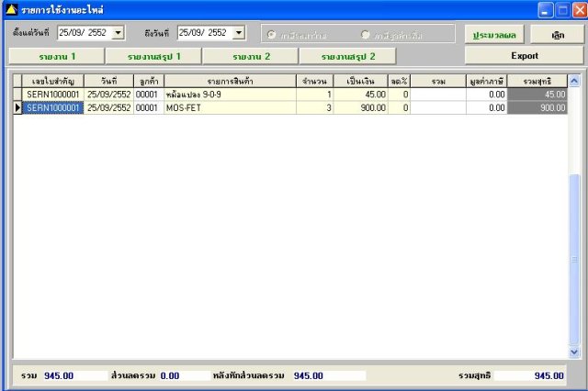Click the vertical scrollbar thumb
Viewport: 588px width, 391px height.
[574, 259]
